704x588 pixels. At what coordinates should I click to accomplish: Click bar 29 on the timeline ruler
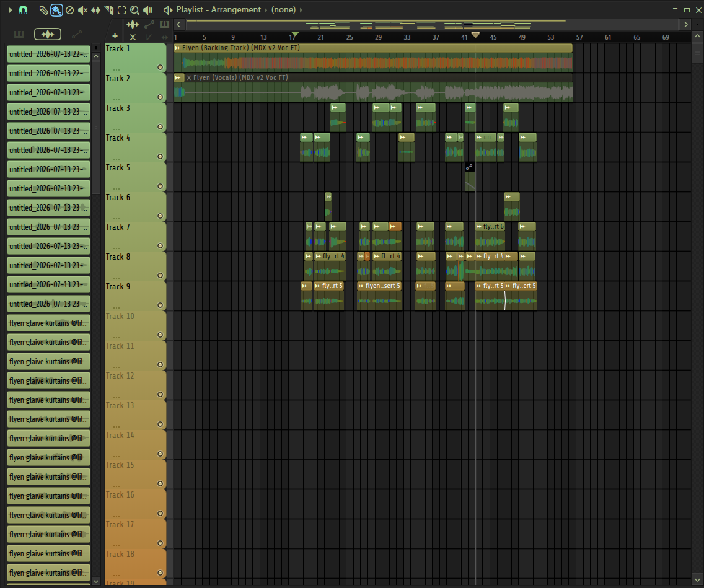point(379,37)
